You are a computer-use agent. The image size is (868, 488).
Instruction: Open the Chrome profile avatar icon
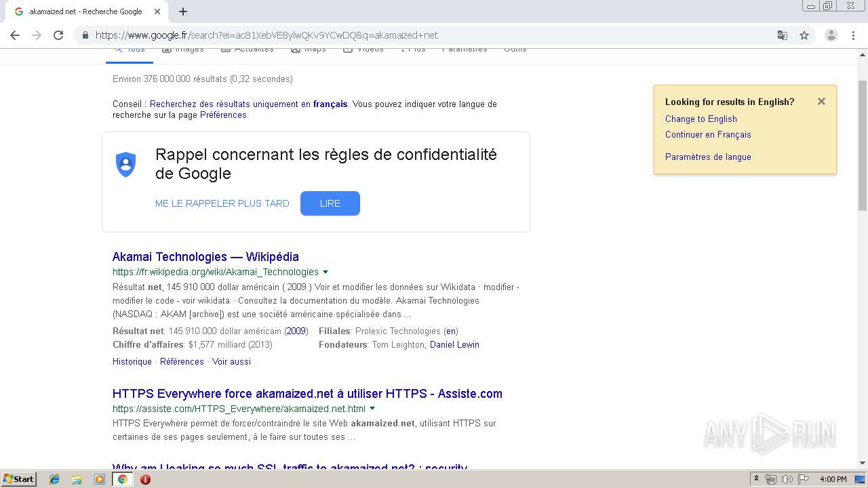pos(831,35)
